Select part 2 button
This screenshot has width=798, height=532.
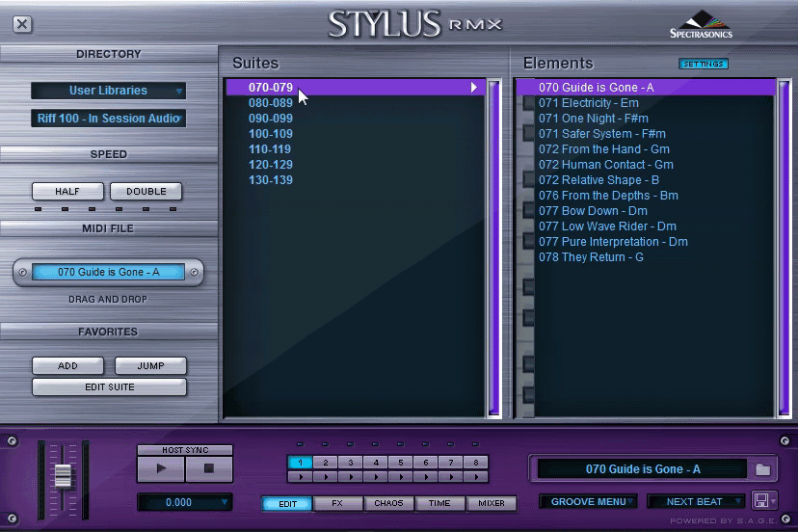(326, 463)
